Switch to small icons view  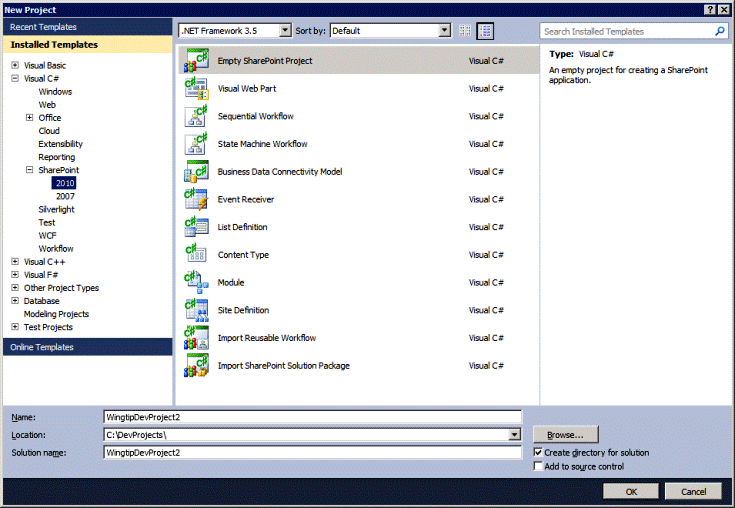tap(465, 31)
